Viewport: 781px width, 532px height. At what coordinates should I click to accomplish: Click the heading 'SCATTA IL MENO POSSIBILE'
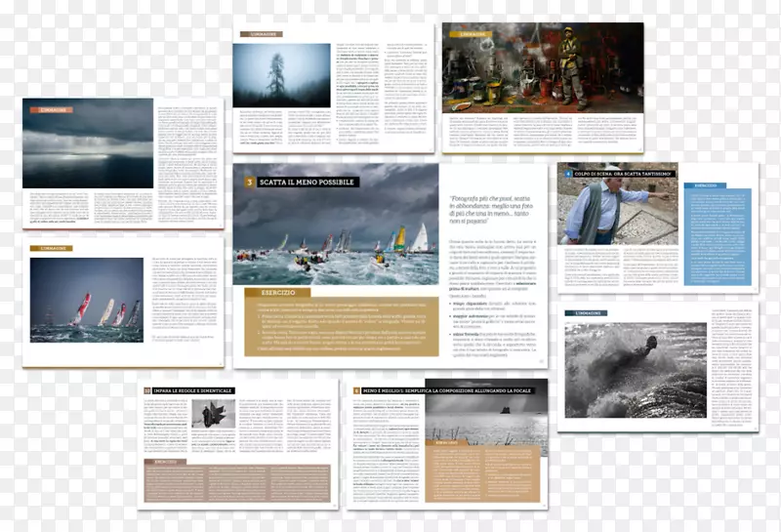[307, 183]
